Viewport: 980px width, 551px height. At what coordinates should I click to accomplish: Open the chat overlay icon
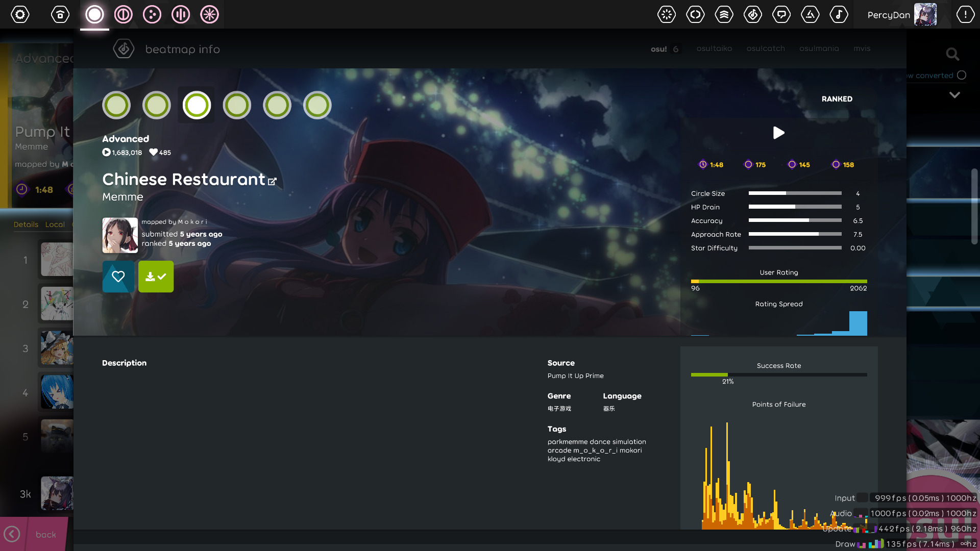tap(781, 14)
